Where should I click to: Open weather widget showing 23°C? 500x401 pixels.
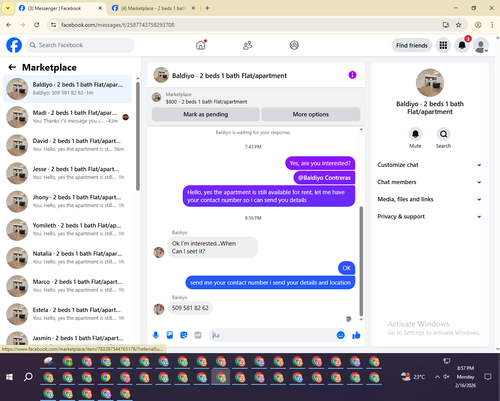[x=413, y=377]
